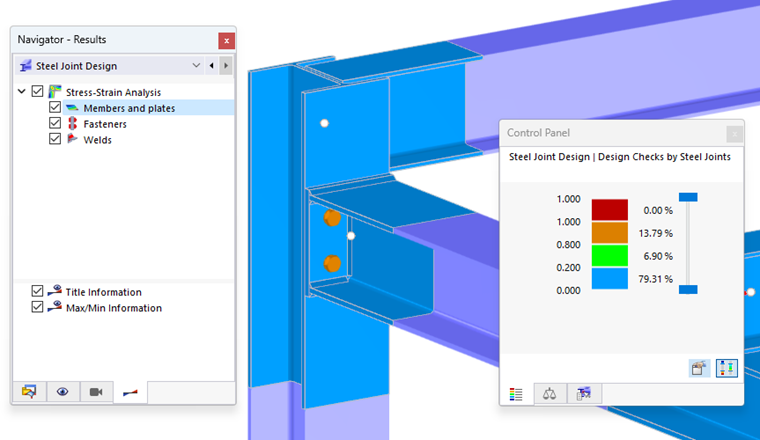Viewport: 760px width, 440px height.
Task: Toggle the Fasteners checkbox
Action: coord(55,123)
